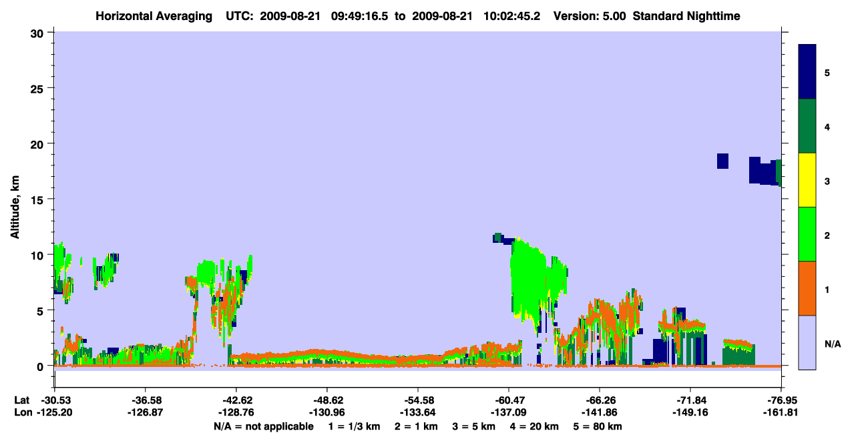
Task: Click longitude value -130.96
Action: [327, 413]
